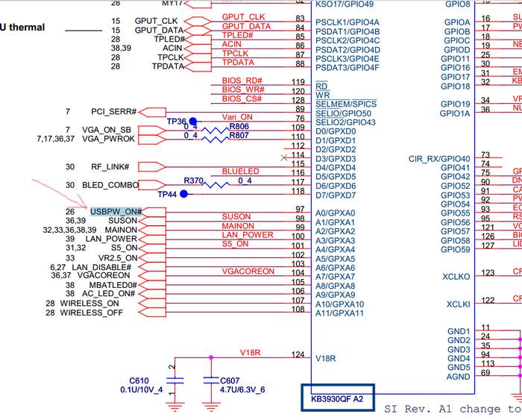The height and width of the screenshot is (420, 522).
Task: Click the red LAN_POWER net label
Action: pyautogui.click(x=247, y=235)
